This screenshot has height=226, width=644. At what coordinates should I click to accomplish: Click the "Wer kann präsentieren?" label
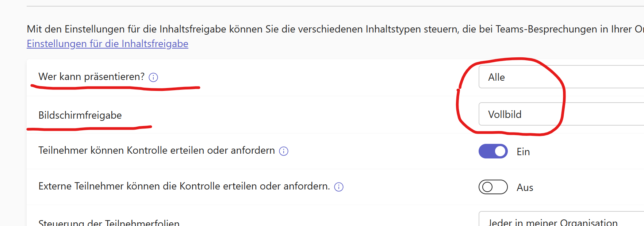pyautogui.click(x=91, y=77)
